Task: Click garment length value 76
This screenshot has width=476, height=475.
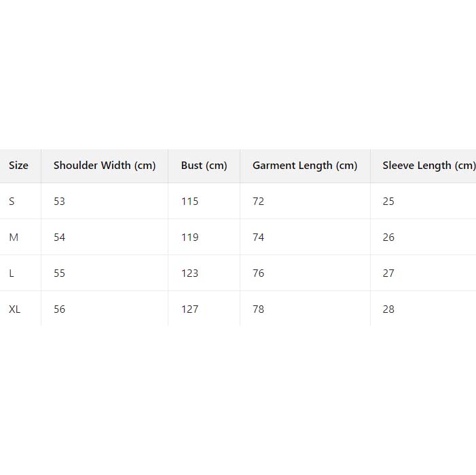Action: (258, 273)
